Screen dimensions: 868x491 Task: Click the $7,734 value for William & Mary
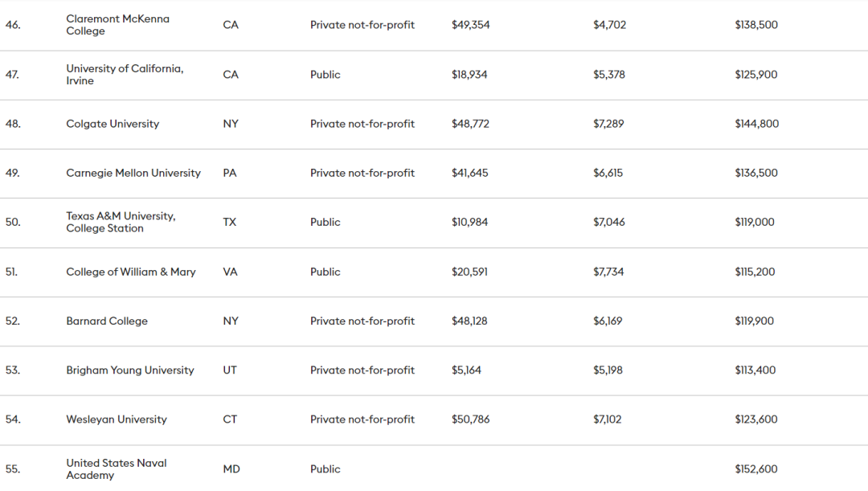click(x=609, y=272)
